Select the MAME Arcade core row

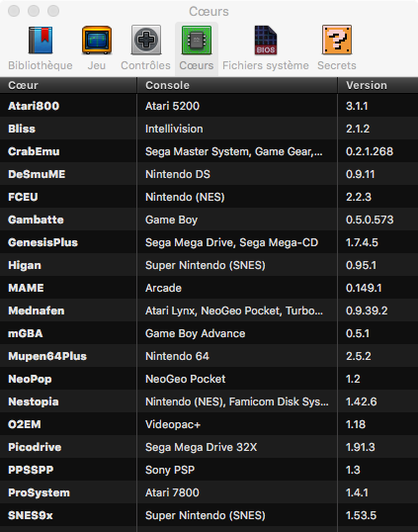point(209,288)
